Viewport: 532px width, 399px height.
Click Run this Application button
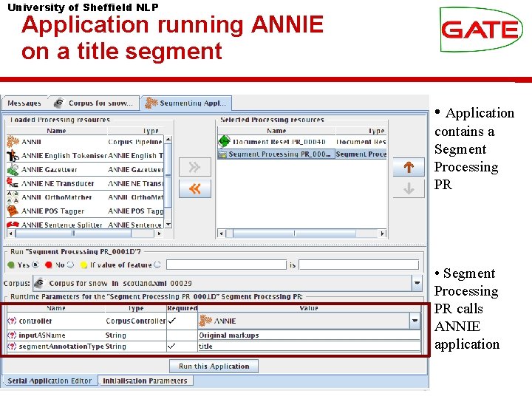pos(214,366)
